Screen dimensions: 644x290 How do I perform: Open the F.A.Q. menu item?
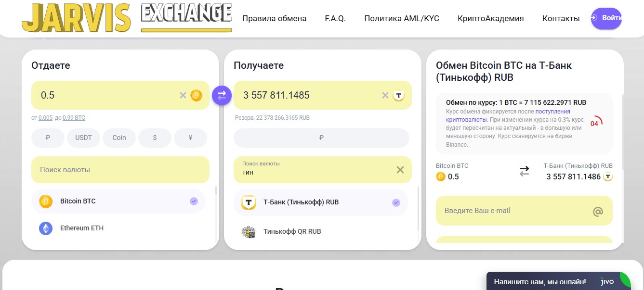coord(335,18)
